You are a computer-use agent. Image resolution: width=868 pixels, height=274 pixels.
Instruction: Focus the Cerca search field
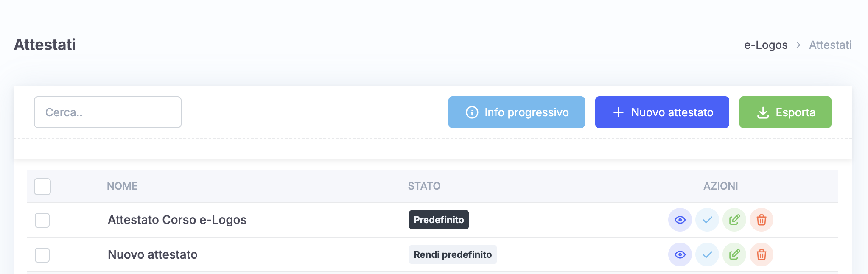108,112
